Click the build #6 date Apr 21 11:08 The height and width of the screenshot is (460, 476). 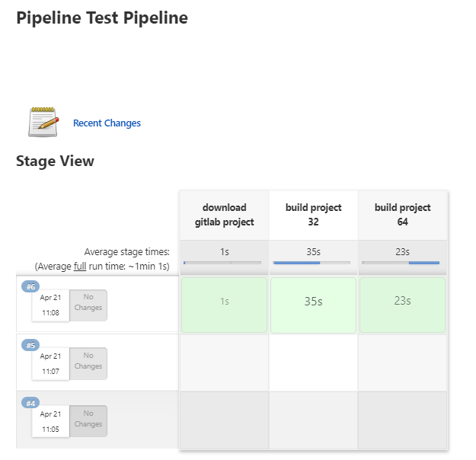pos(50,305)
